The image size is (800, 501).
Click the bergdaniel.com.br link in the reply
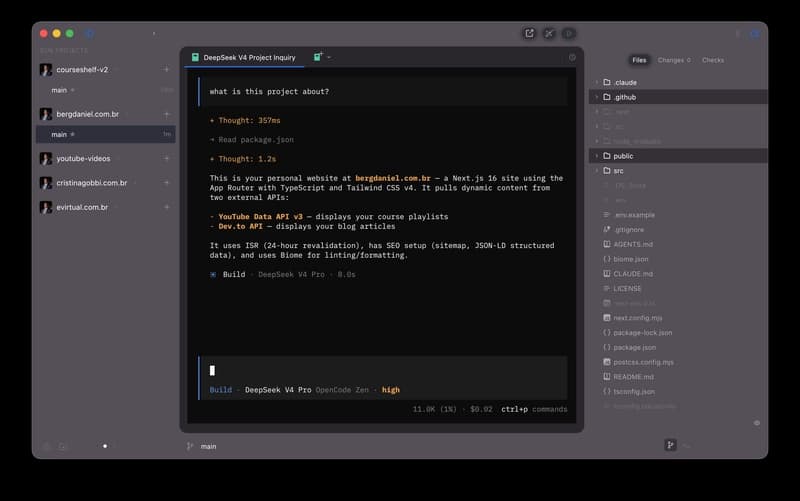tap(393, 178)
